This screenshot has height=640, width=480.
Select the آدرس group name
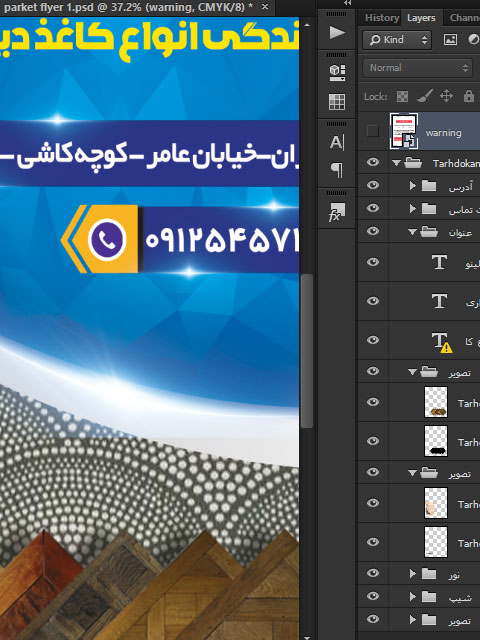click(460, 187)
